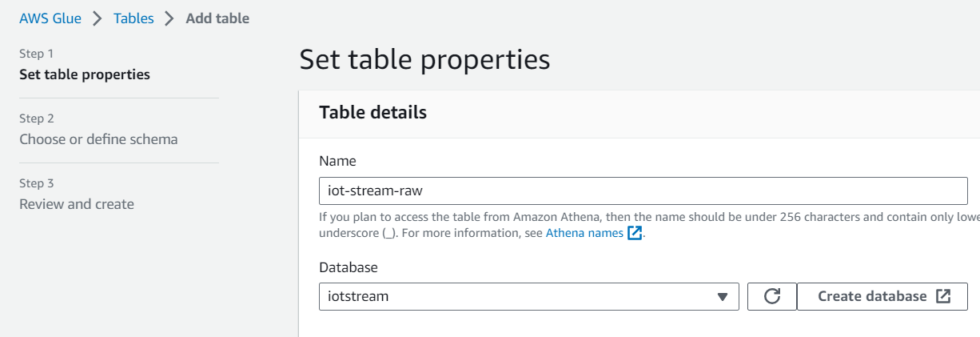Select Step 1 Set table properties
This screenshot has width=980, height=337.
pos(85,74)
